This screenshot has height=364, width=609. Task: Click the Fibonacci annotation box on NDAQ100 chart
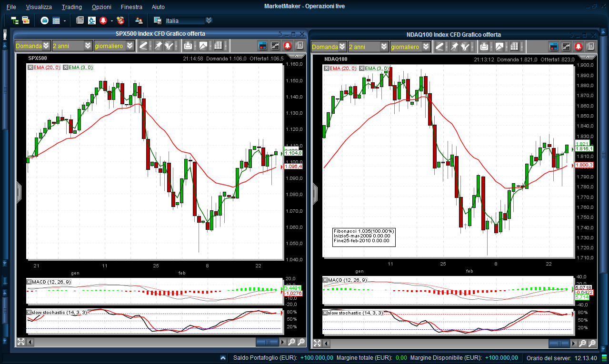tap(364, 236)
